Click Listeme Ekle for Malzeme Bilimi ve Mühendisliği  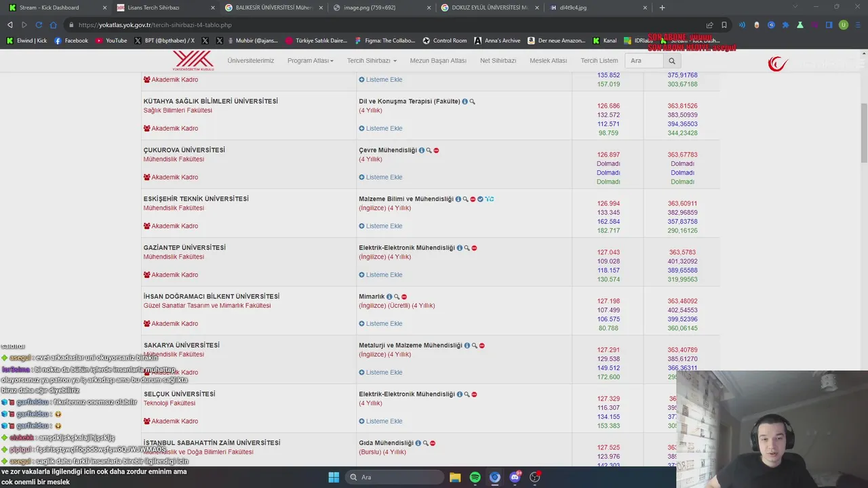[380, 226]
